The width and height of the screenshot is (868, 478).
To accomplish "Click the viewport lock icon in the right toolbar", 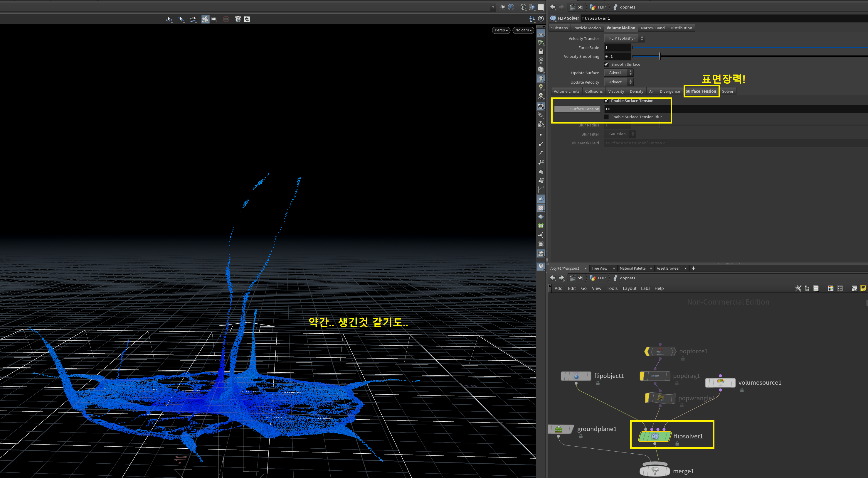I will coord(541,52).
